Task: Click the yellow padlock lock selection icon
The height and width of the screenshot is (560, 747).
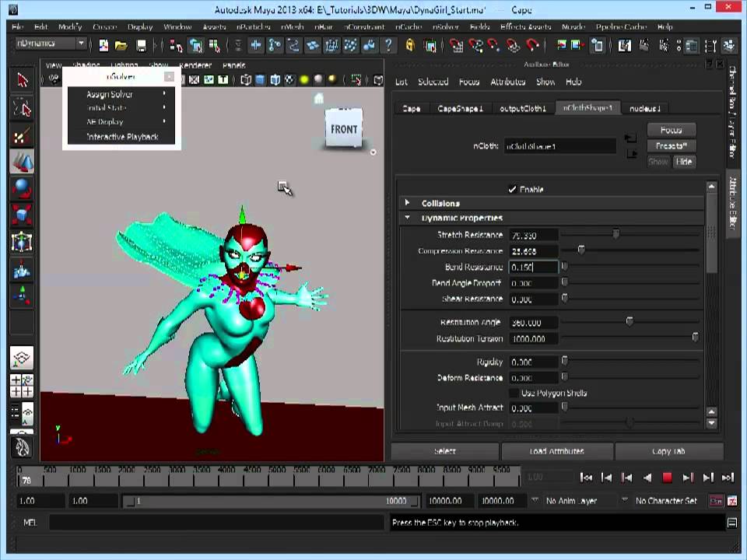Action: point(410,45)
